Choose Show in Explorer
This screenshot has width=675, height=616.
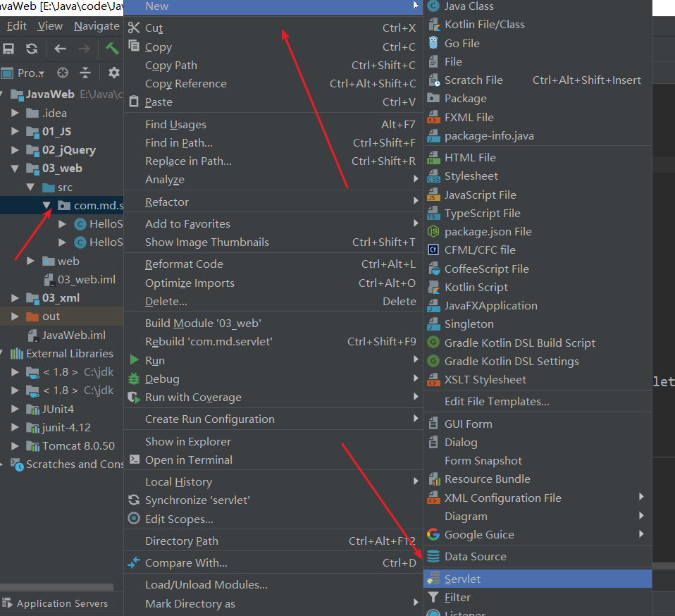click(x=273, y=441)
